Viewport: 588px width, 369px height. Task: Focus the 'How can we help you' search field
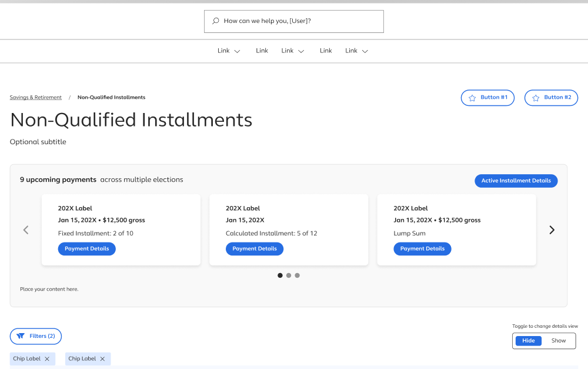[300, 21]
